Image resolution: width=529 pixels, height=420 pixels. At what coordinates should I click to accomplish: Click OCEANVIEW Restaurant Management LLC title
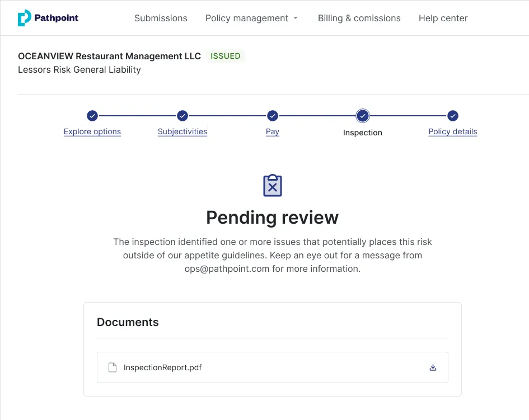point(109,56)
